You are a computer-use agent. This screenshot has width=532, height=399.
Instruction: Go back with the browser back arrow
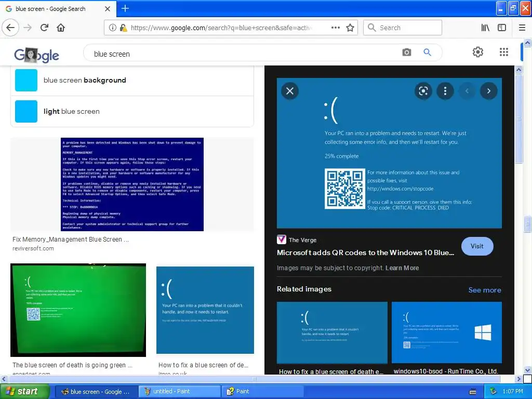10,28
